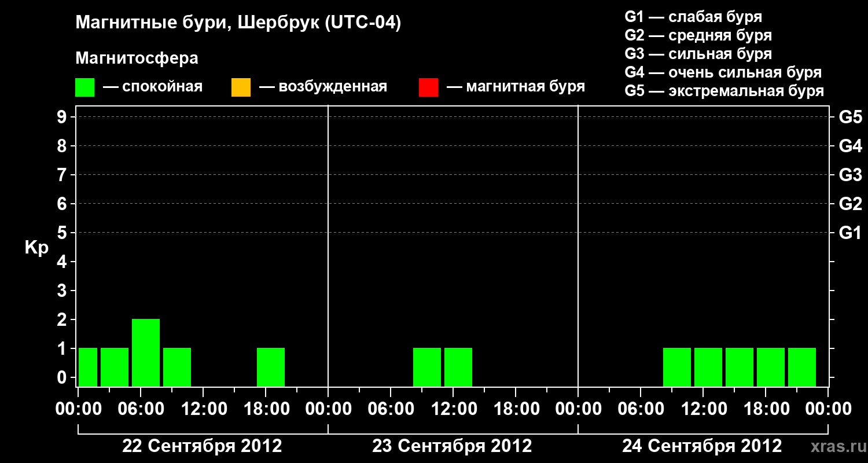Image resolution: width=868 pixels, height=463 pixels.
Task: Click the orange "возбужденная" legend swatch
Action: click(241, 87)
